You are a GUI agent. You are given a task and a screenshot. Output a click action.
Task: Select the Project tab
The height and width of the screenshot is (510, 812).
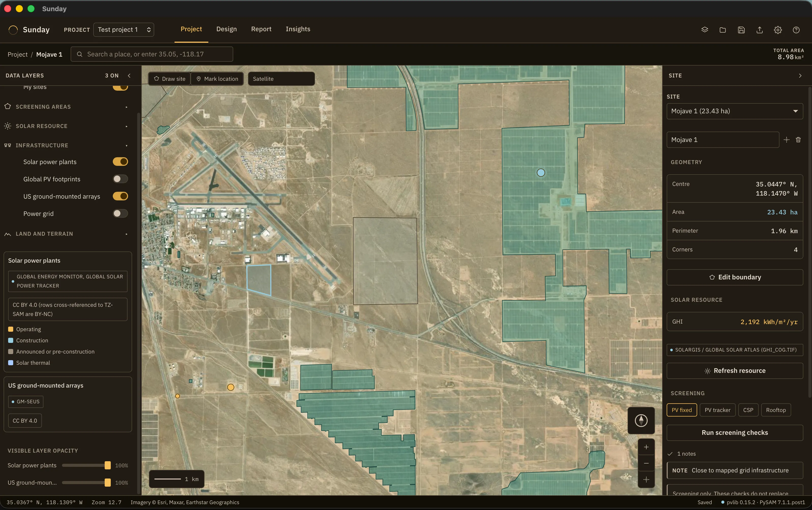(191, 29)
